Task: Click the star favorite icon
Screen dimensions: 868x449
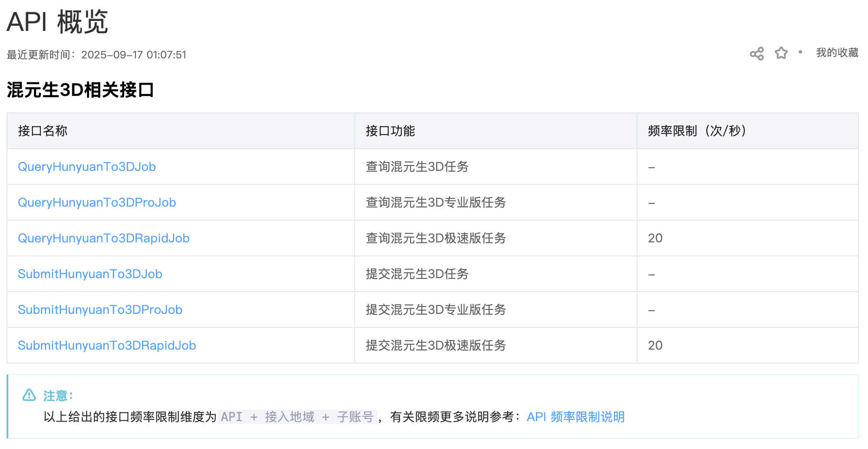Action: pyautogui.click(x=781, y=53)
